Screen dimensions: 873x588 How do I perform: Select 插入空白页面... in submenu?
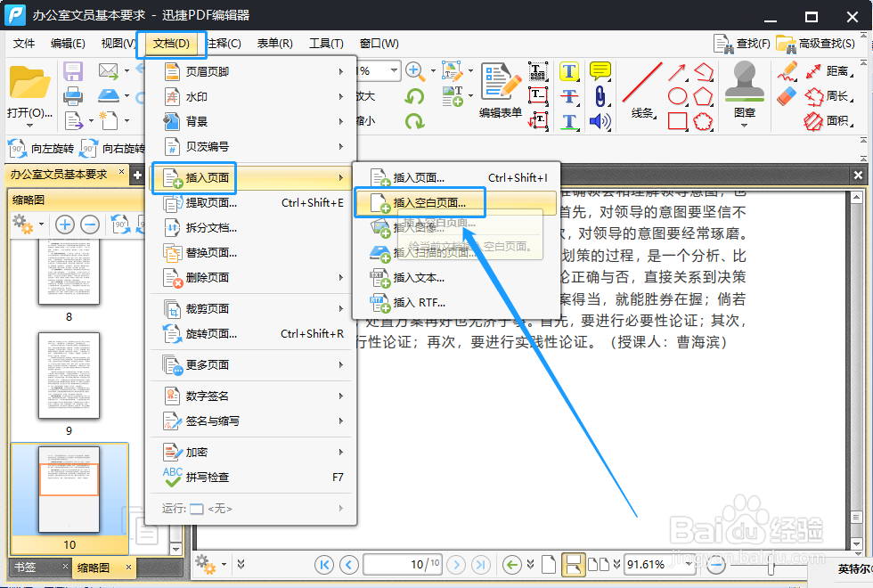456,203
